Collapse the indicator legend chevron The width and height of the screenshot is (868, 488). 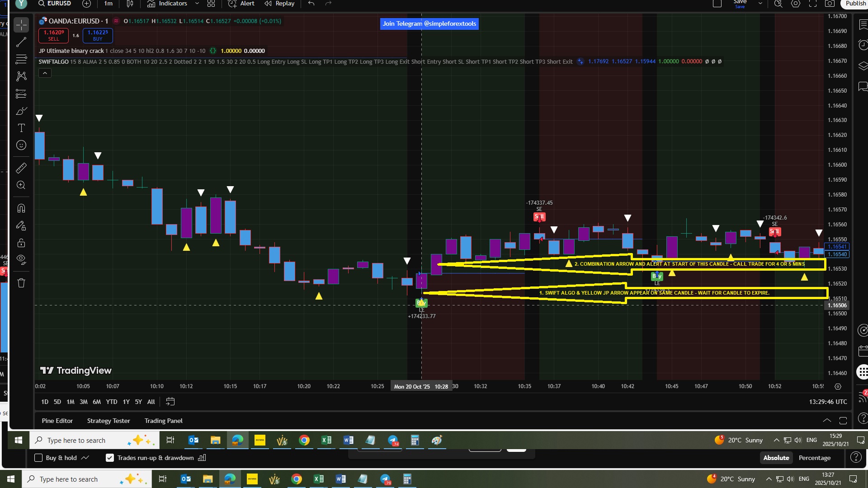pos(45,73)
